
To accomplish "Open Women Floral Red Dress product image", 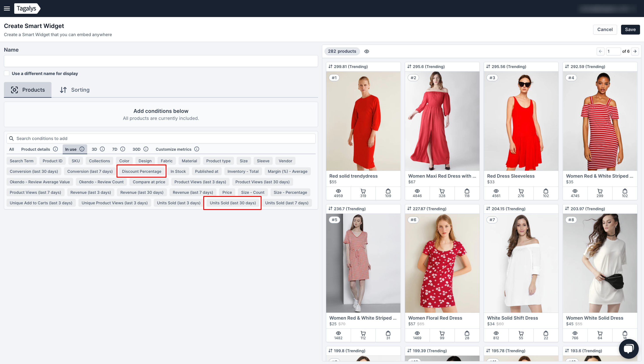I will point(442,263).
